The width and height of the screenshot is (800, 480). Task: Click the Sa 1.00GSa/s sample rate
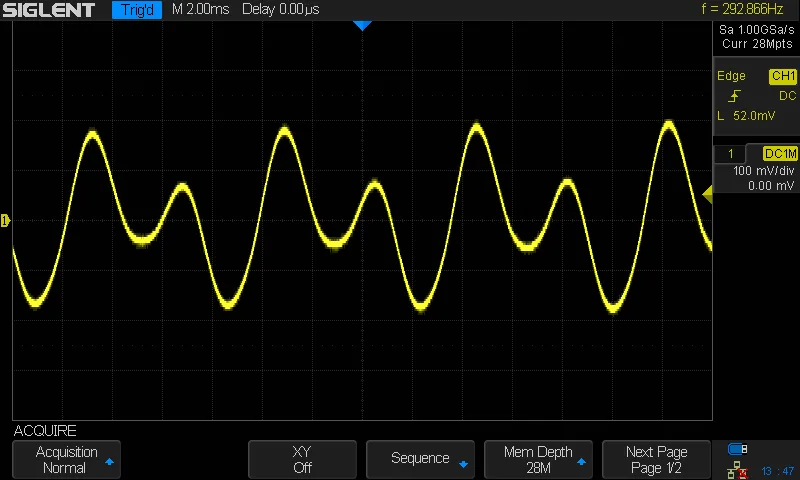[x=757, y=30]
